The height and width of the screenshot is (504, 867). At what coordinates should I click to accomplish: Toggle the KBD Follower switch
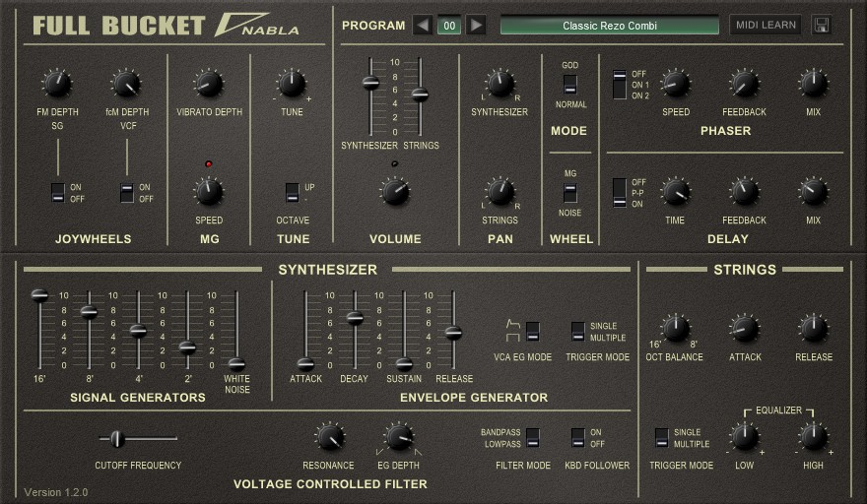pos(577,437)
